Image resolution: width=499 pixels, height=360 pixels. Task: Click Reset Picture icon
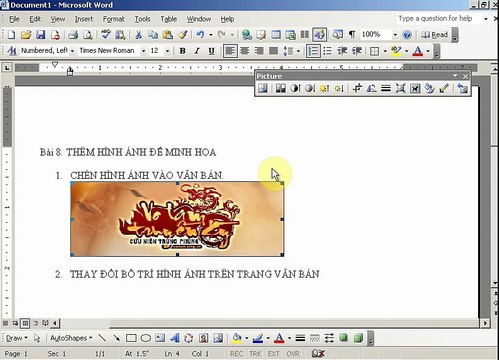[x=462, y=88]
